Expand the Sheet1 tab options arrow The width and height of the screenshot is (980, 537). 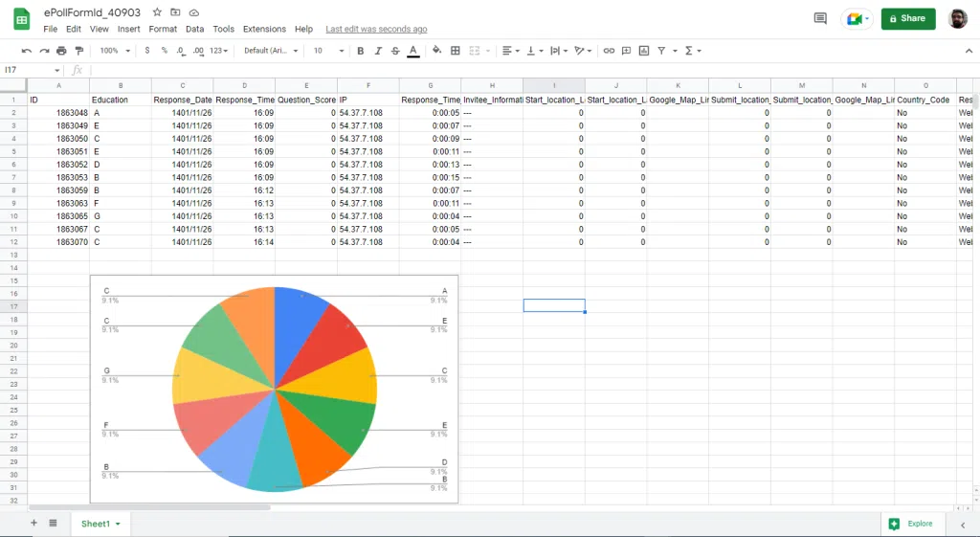(x=118, y=524)
